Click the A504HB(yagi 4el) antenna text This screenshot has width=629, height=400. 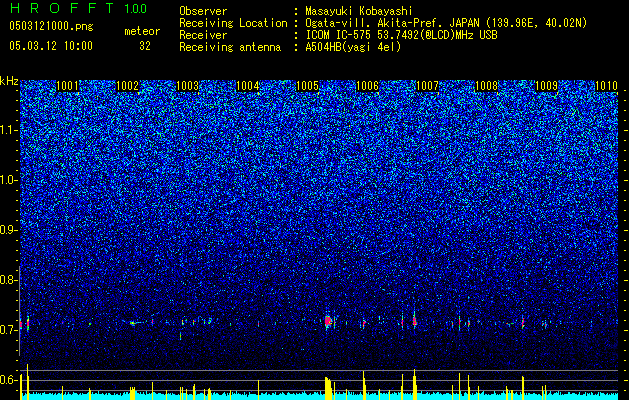353,47
